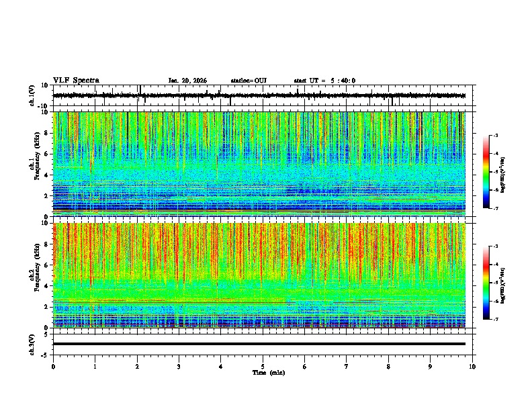Click the "10" tick on the time axis
This screenshot has width=532, height=411.
tap(472, 367)
